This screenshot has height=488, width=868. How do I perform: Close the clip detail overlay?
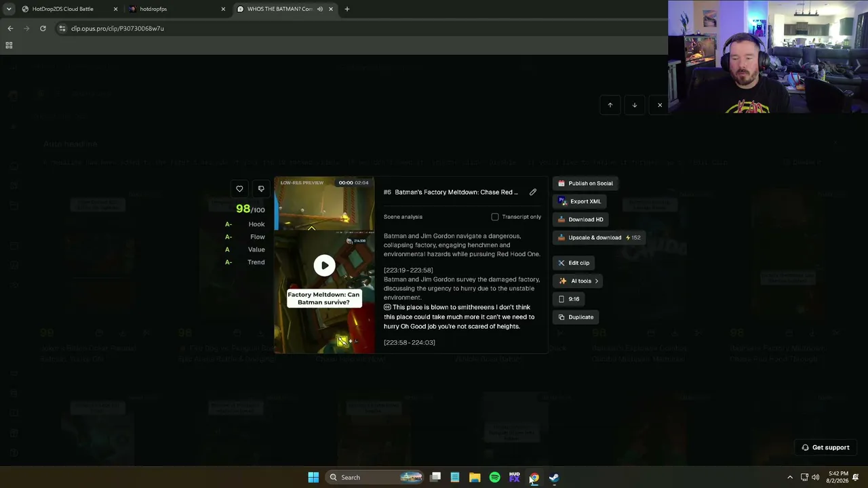(x=660, y=105)
